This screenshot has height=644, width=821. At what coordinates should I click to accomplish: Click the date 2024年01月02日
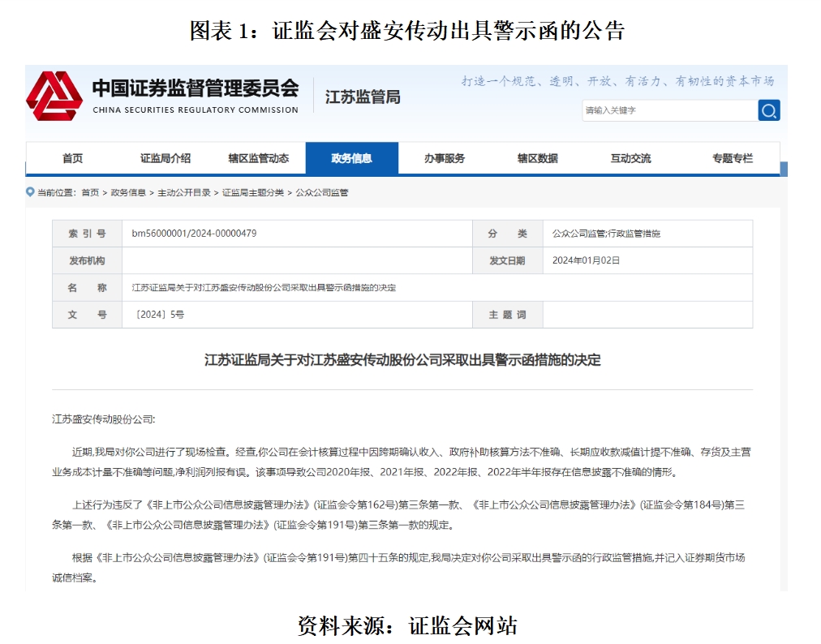586,260
